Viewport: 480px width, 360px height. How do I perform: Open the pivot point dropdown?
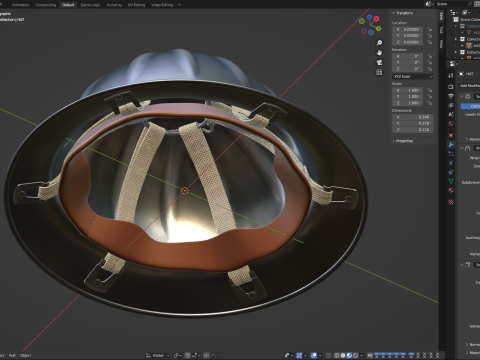coord(177,355)
